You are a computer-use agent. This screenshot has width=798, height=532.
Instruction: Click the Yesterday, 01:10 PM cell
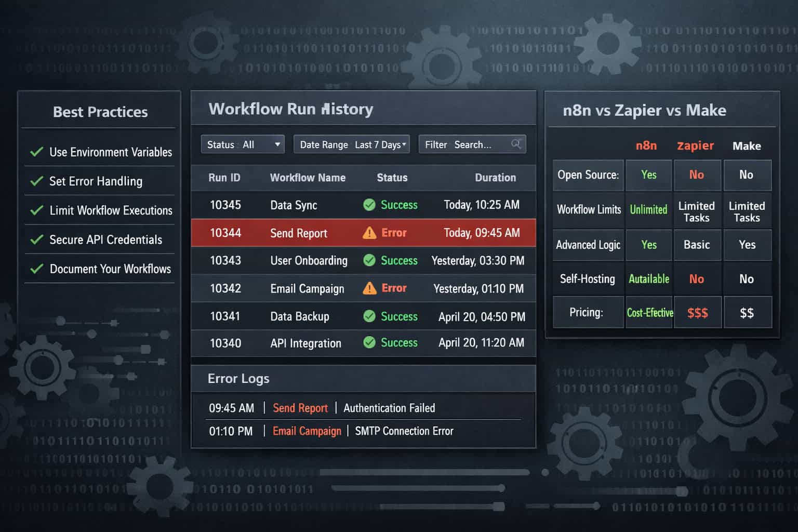click(x=478, y=288)
